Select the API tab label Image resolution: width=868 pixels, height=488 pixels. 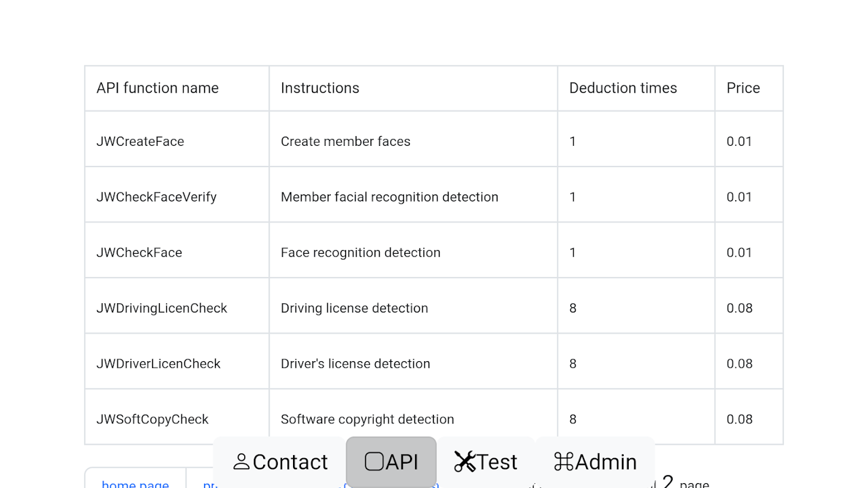point(402,462)
